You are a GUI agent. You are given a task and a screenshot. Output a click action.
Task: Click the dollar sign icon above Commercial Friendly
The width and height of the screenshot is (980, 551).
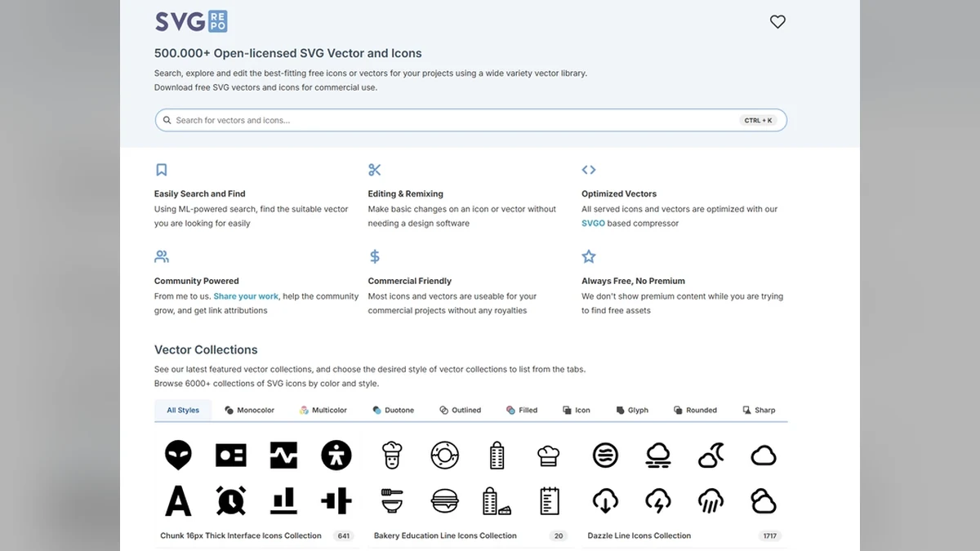375,256
